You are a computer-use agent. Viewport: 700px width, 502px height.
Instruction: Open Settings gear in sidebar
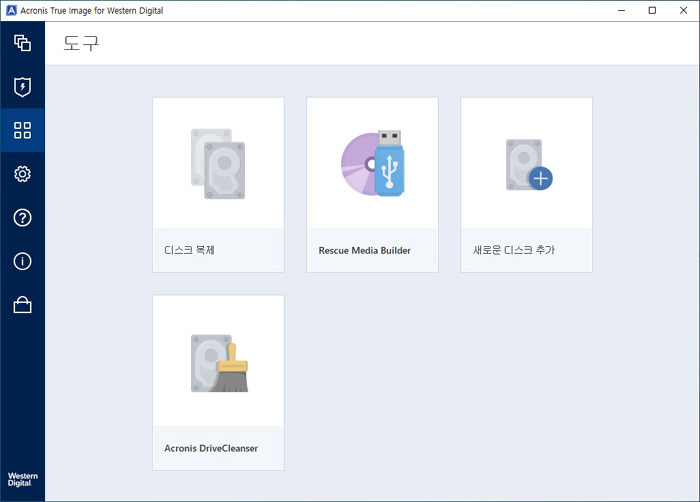(x=22, y=174)
